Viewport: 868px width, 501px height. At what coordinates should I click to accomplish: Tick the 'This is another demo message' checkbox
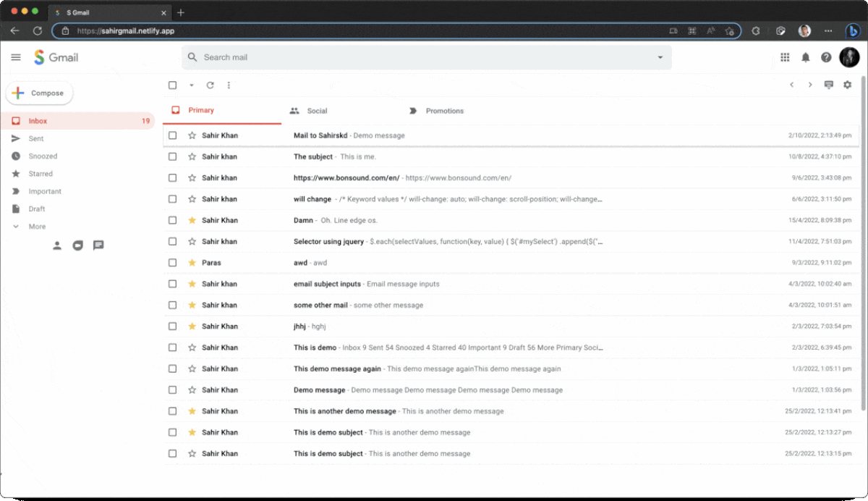[172, 411]
